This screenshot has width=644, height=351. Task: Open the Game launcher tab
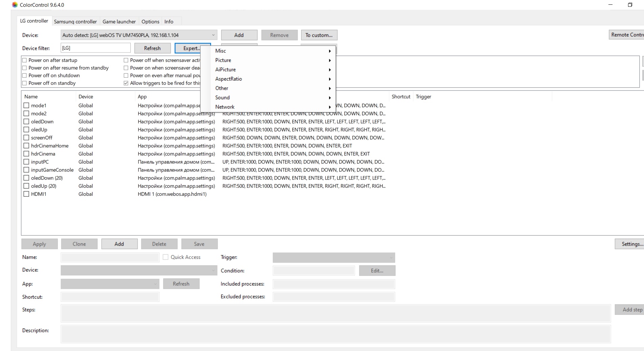pos(119,21)
